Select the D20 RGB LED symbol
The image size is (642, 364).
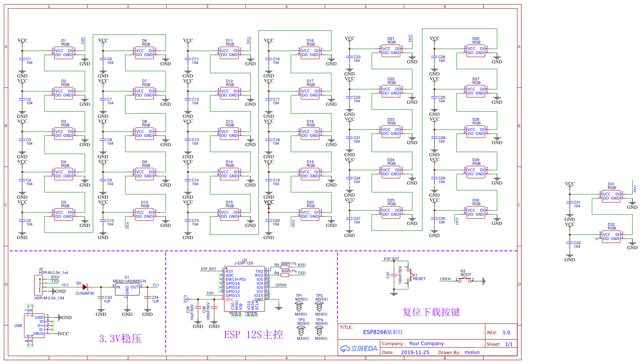click(x=310, y=214)
